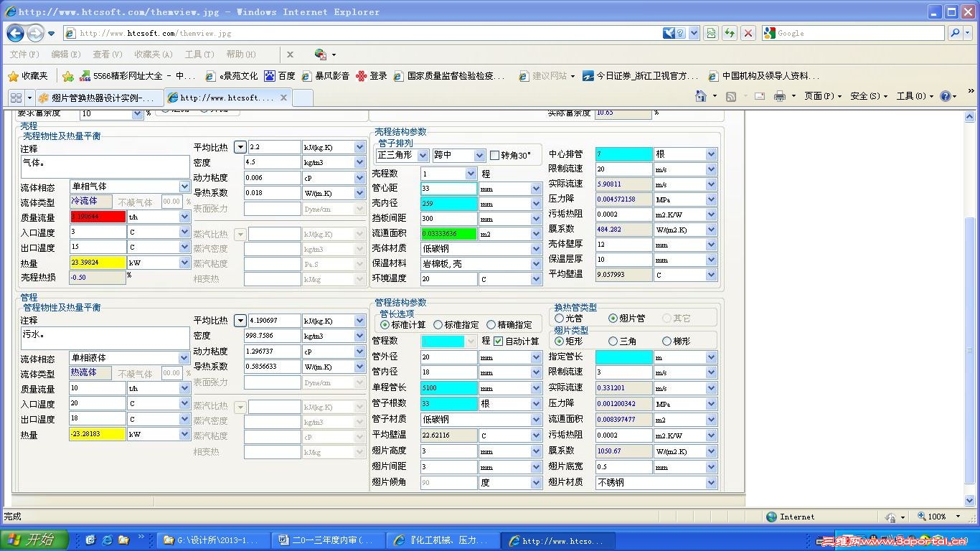The image size is (980, 551).
Task: Open the 翅片材质 不锈钢 dropdown
Action: coord(656,483)
